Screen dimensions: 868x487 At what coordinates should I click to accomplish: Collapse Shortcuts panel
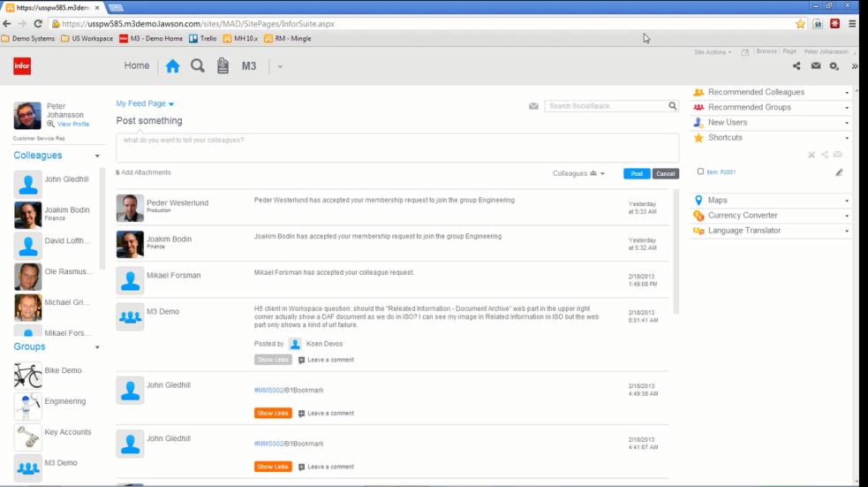[771, 137]
